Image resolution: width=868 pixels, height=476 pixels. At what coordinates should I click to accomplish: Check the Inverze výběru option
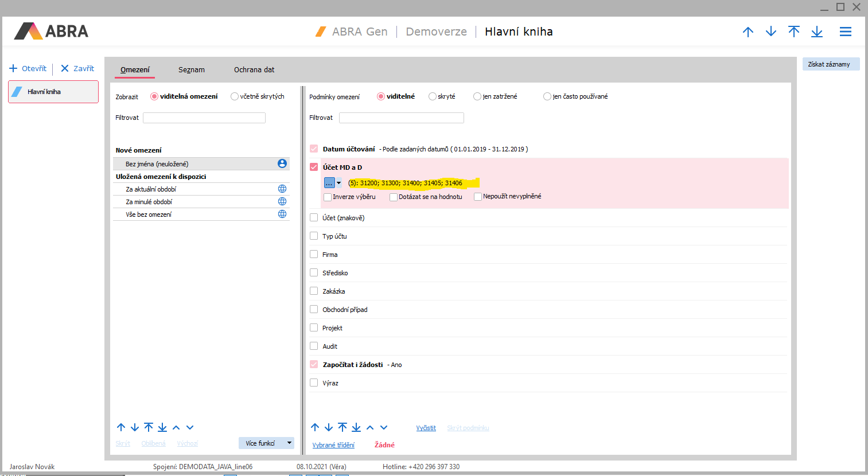pyautogui.click(x=328, y=197)
